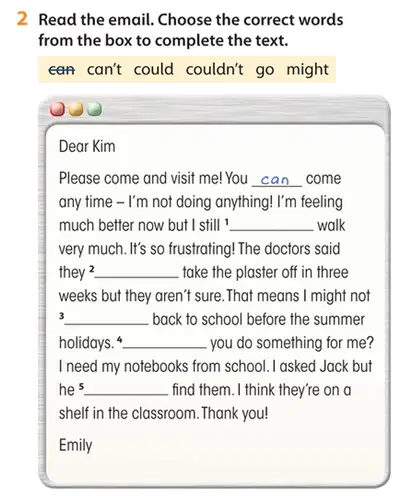Viewport: 400px width, 496px height.
Task: Click blank 5 before 'find them'
Action: tap(126, 390)
